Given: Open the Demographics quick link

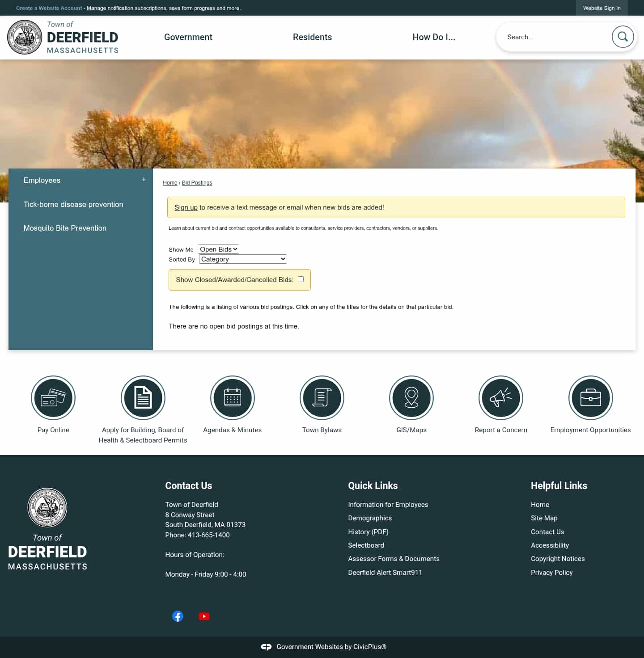Looking at the screenshot, I should click(x=370, y=518).
